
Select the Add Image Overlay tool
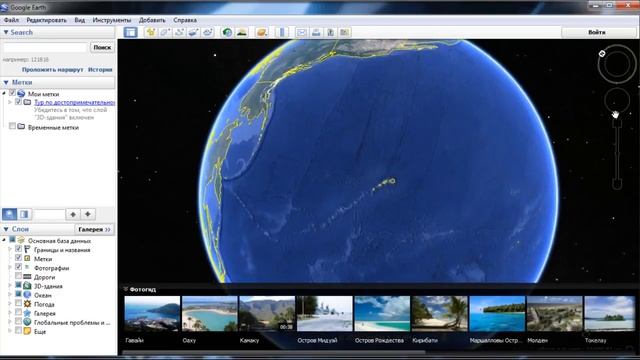point(193,32)
